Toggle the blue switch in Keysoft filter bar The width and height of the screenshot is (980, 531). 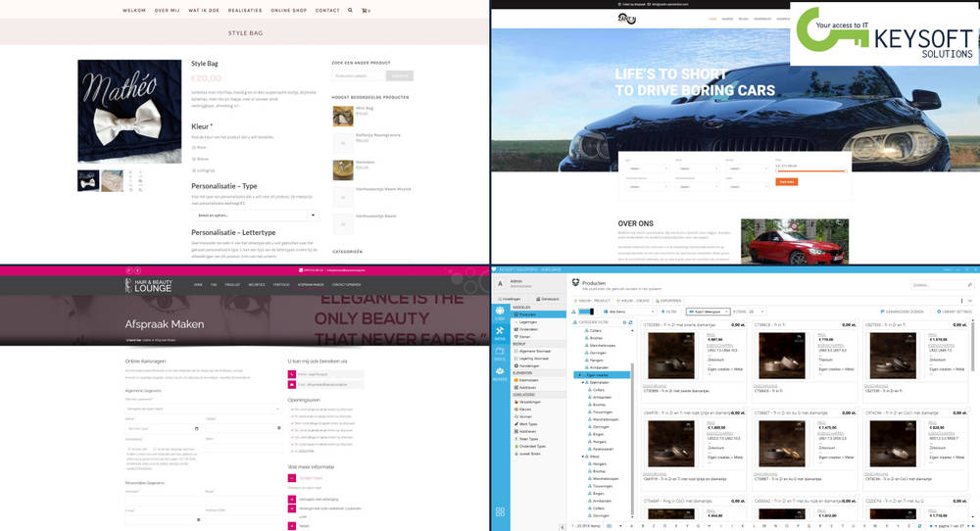pos(586,312)
